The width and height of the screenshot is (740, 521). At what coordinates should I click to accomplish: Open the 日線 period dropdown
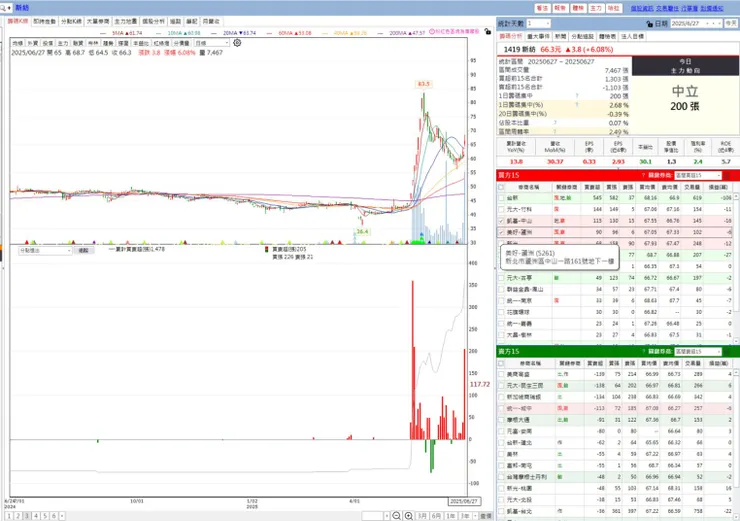tap(212, 43)
